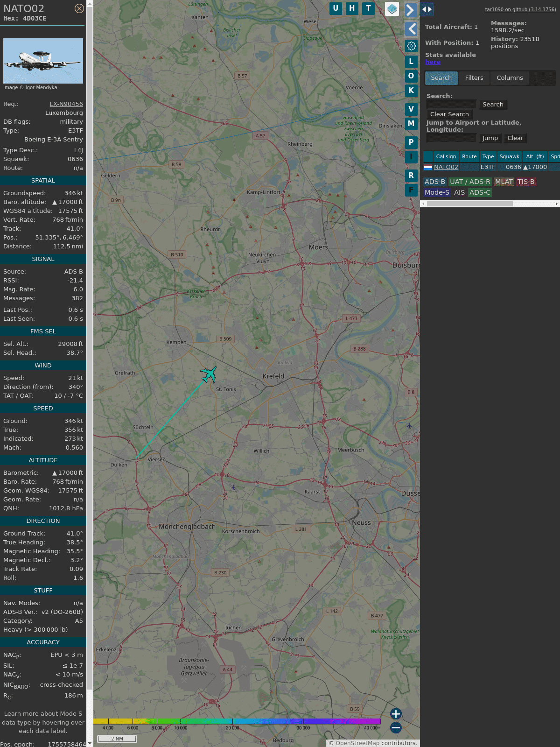This screenshot has width=560, height=747.
Task: Click the settings gear icon on map
Action: coord(411,46)
